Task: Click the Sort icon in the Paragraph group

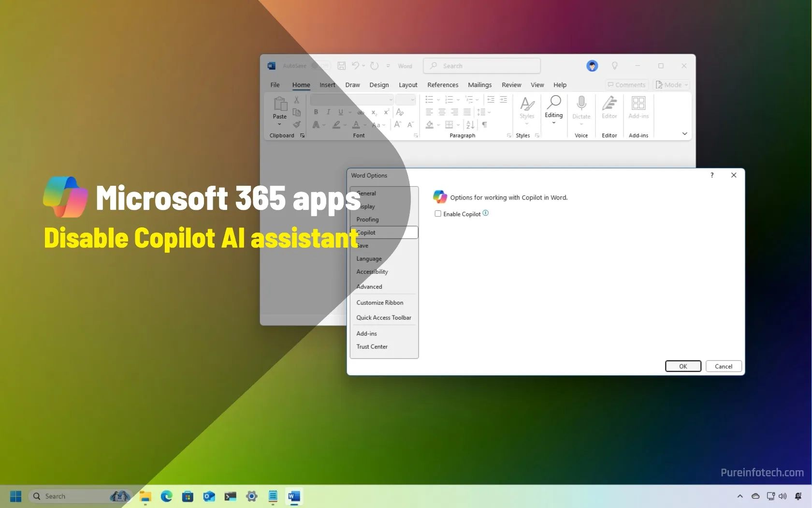Action: pos(469,125)
